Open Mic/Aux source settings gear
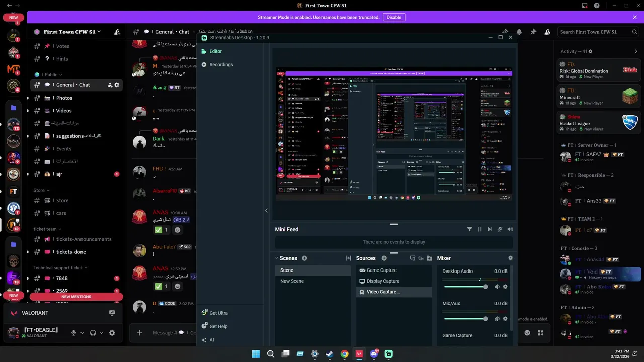The image size is (644, 362). (505, 319)
